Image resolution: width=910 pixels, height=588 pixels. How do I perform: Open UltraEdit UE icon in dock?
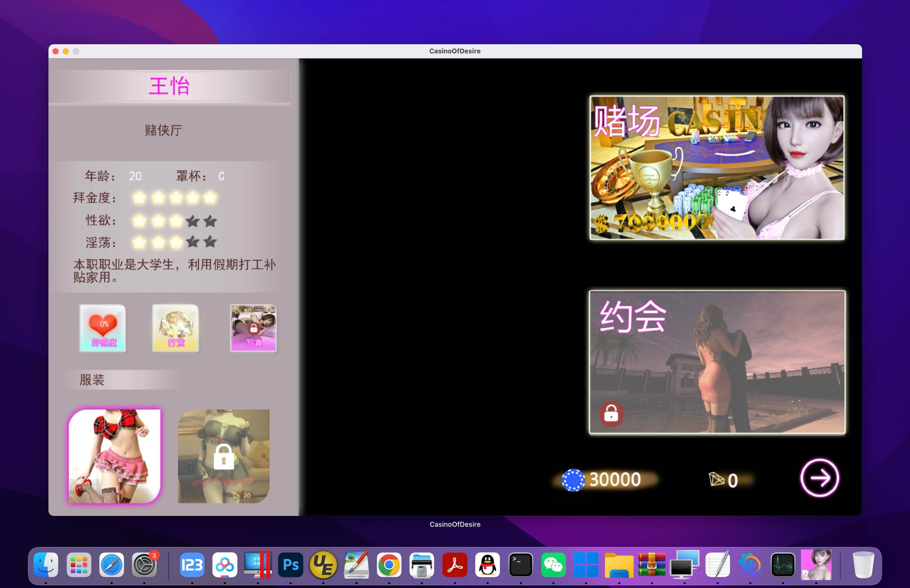click(323, 564)
